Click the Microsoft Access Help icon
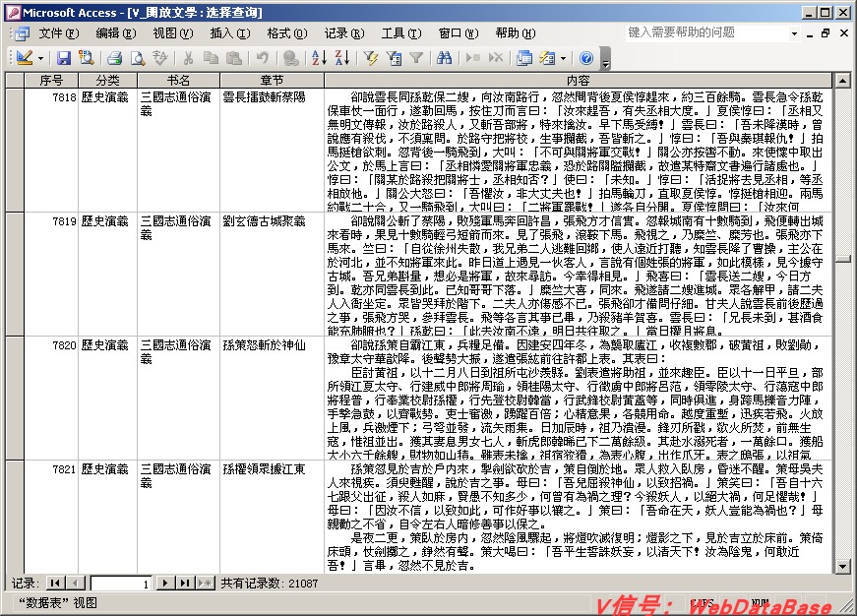857x616 pixels. pyautogui.click(x=585, y=57)
